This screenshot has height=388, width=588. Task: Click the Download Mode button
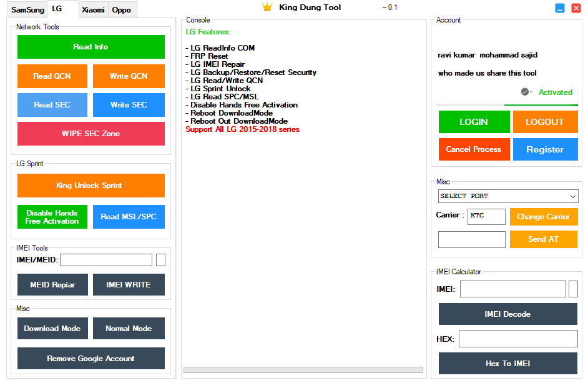click(52, 329)
